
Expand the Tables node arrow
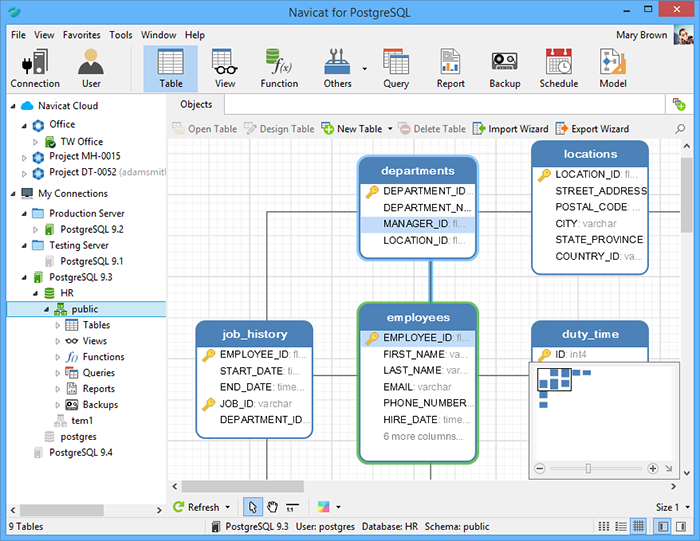click(x=57, y=325)
